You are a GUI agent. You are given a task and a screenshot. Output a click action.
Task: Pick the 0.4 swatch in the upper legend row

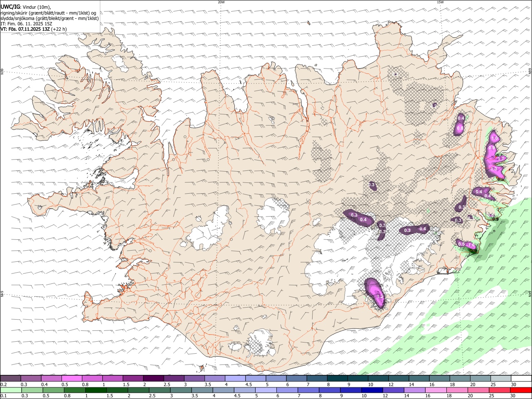tap(51, 378)
